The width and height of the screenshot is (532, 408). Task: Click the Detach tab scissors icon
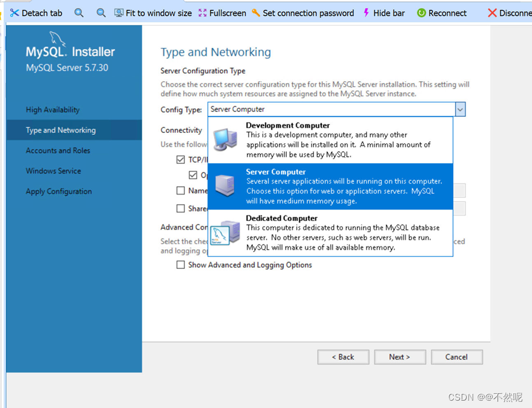14,13
